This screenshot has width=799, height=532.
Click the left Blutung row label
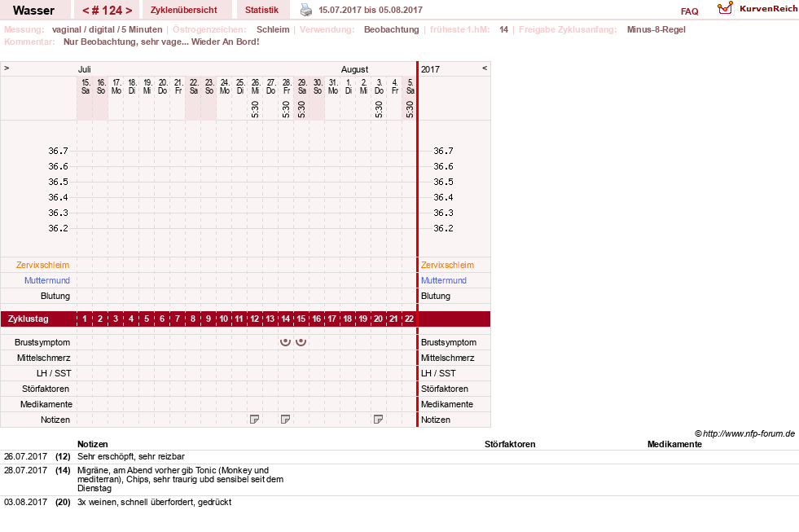55,296
